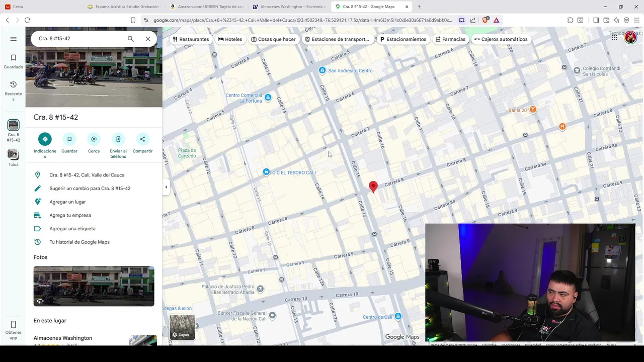Clear the search with the X button
644x362 pixels.
pyautogui.click(x=148, y=39)
